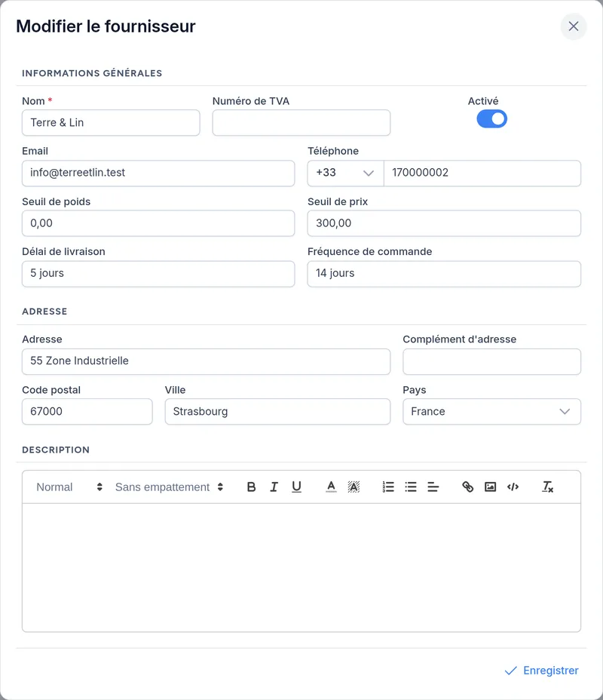Edit the Email field info@terreetlin.test

tap(158, 173)
